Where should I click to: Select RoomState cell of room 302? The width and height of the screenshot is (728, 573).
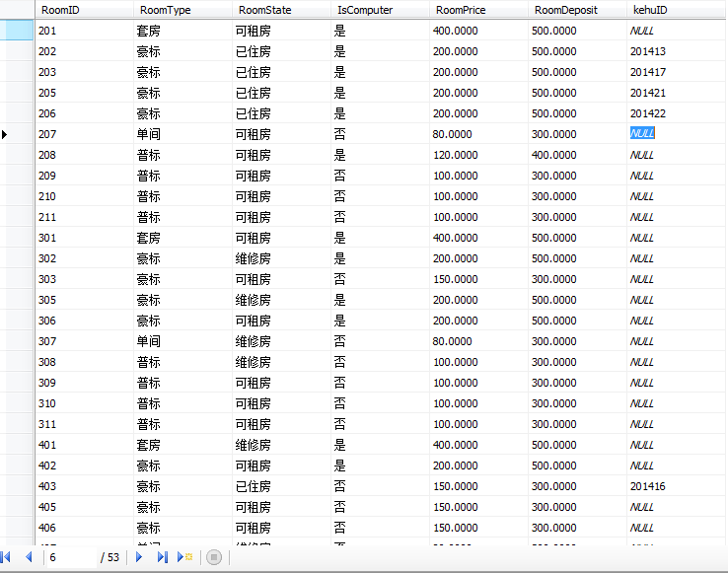coord(281,258)
